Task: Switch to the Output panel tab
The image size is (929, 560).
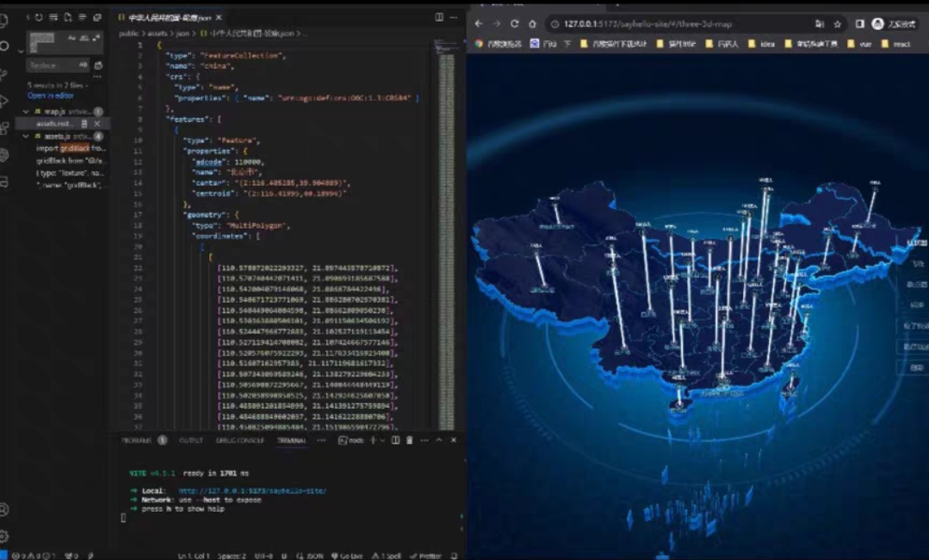Action: pos(191,440)
